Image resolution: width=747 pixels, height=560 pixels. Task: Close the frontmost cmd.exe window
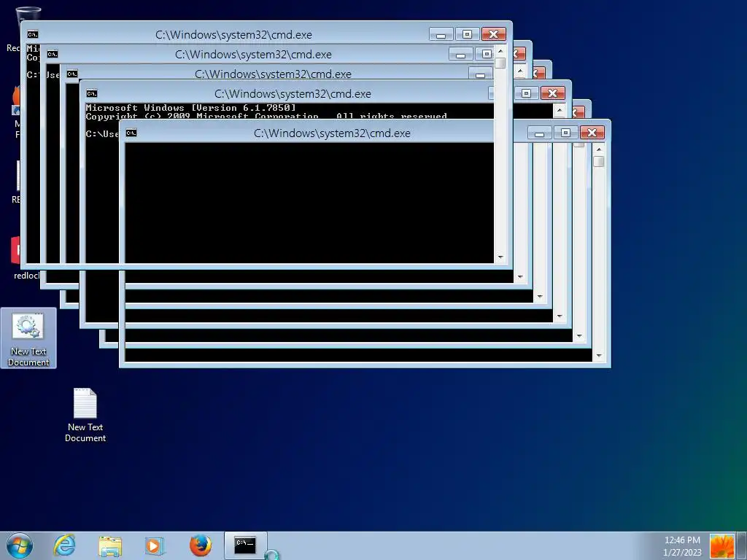click(592, 133)
